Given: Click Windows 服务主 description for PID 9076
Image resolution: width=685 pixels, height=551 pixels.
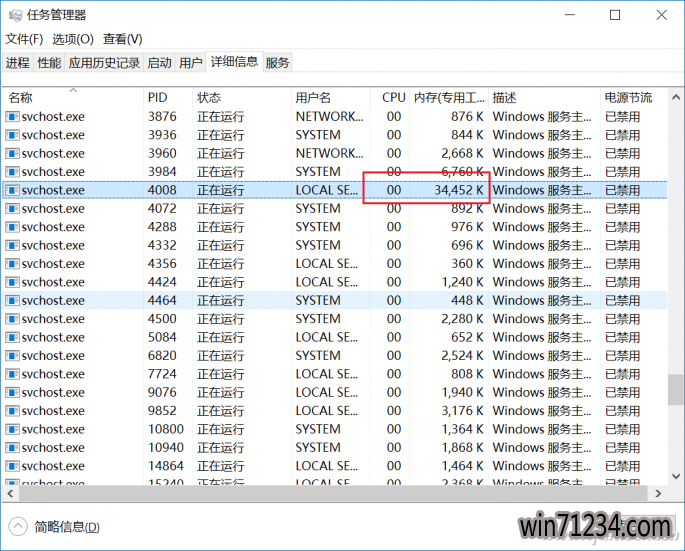Looking at the screenshot, I should (x=542, y=392).
